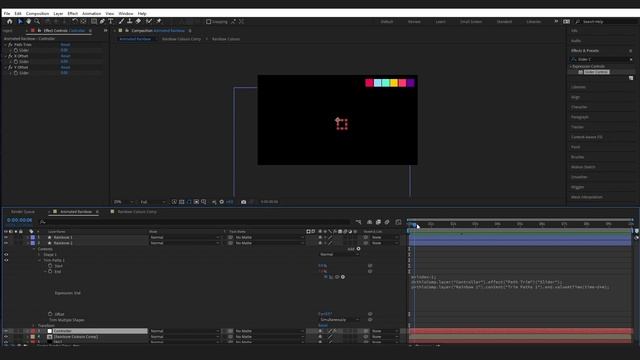Select the Puppet Pin tool
This screenshot has height=360, width=640.
159,21
